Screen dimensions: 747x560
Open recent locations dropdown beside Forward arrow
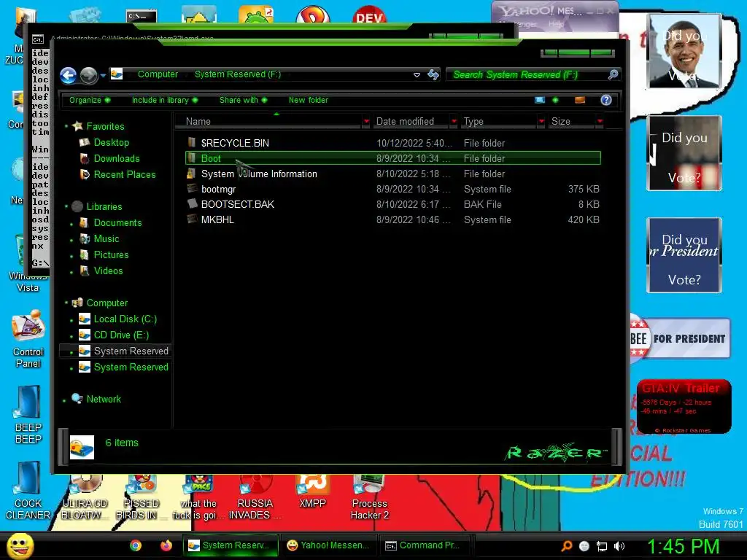[103, 75]
